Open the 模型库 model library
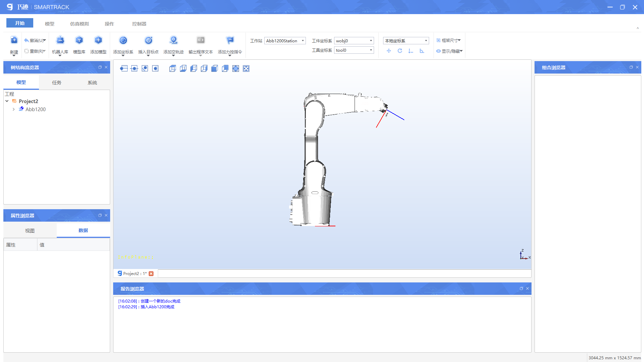This screenshot has height=362, width=644. (x=79, y=40)
